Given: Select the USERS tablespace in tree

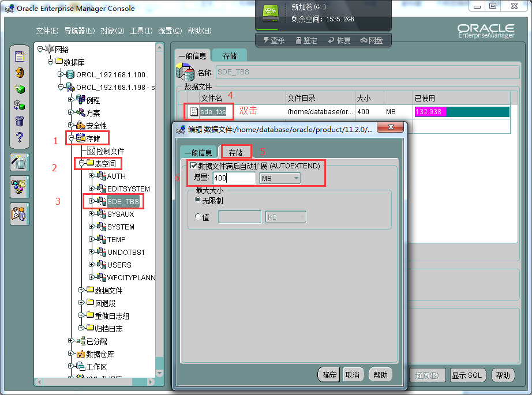Looking at the screenshot, I should [119, 265].
